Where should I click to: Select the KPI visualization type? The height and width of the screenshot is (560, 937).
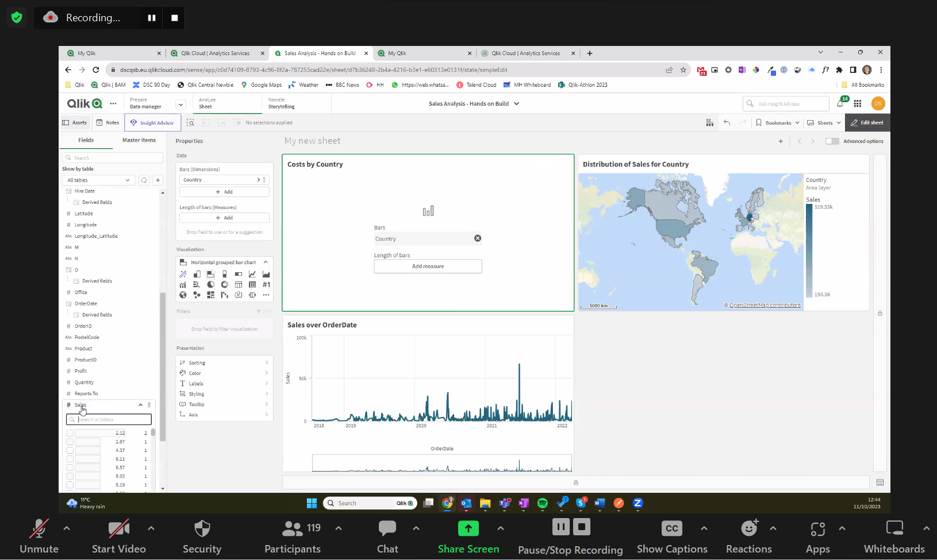266,284
